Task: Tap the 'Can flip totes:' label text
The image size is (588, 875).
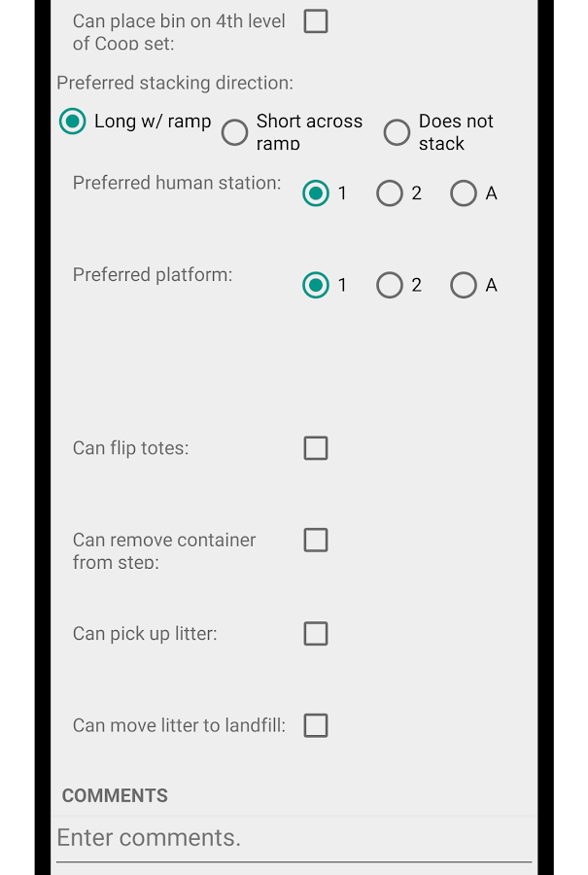Action: pos(131,448)
